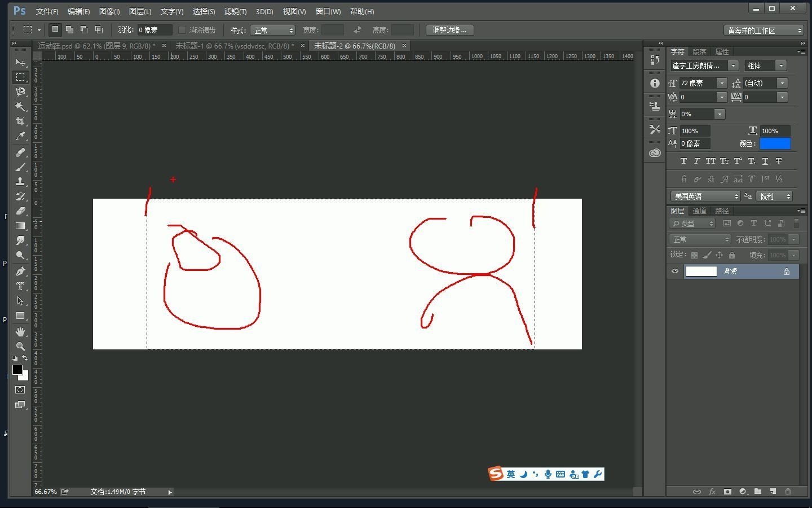This screenshot has width=812, height=508.
Task: Click the swap width and height button
Action: (x=358, y=30)
